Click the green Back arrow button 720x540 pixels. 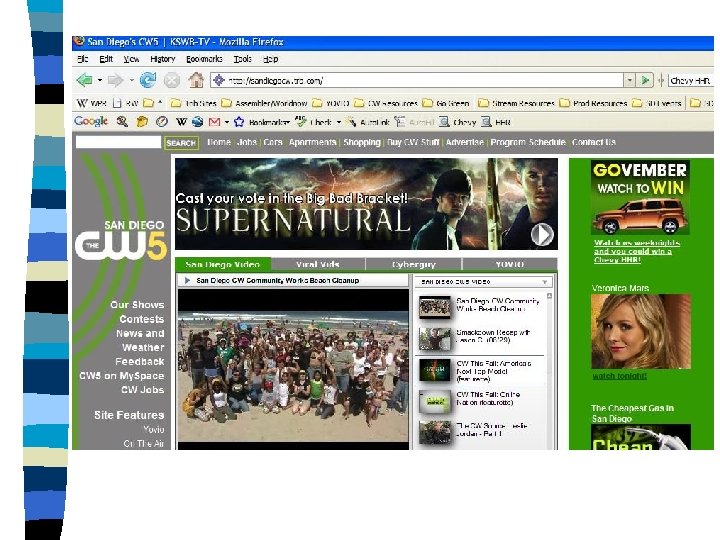[x=84, y=80]
